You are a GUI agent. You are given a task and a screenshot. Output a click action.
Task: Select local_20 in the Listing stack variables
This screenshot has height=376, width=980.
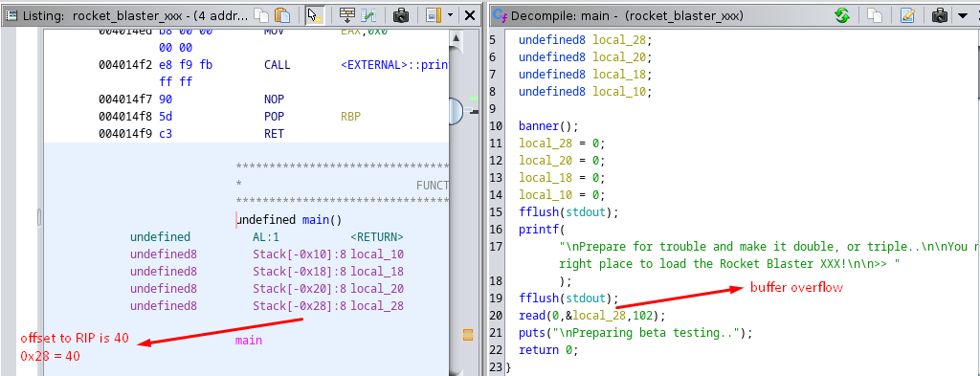pyautogui.click(x=377, y=289)
